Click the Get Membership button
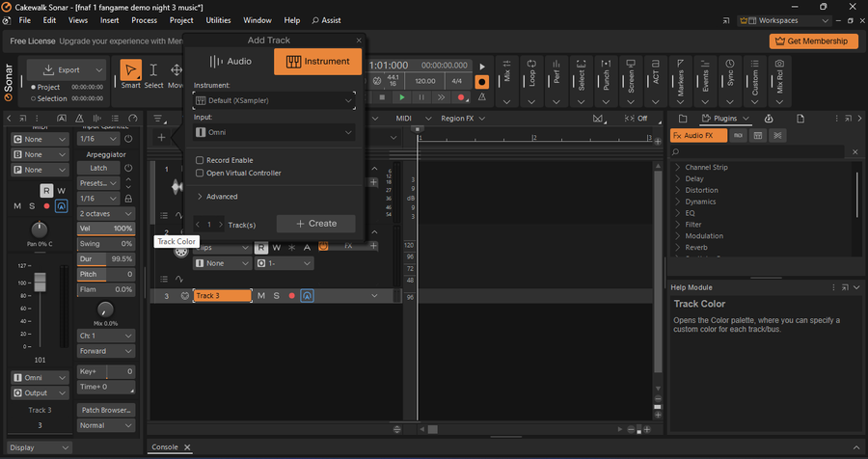Image resolution: width=868 pixels, height=459 pixels. click(813, 40)
